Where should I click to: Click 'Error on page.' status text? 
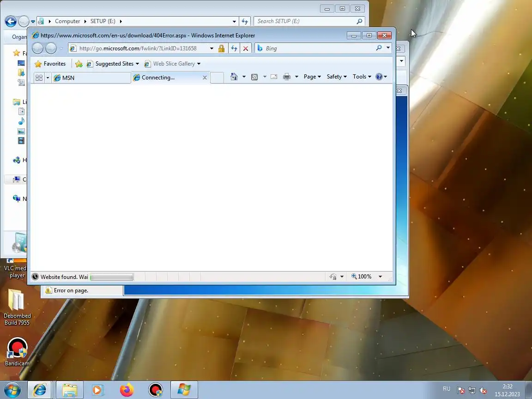pyautogui.click(x=71, y=290)
